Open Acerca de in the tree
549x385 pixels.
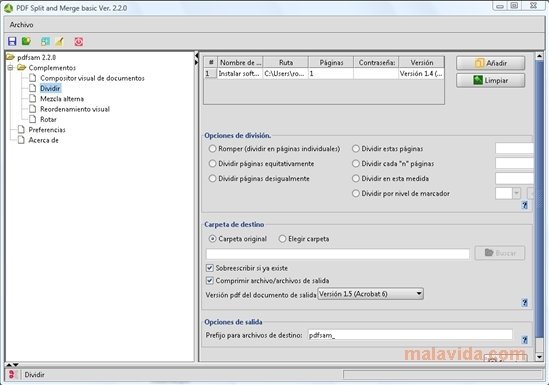[43, 140]
